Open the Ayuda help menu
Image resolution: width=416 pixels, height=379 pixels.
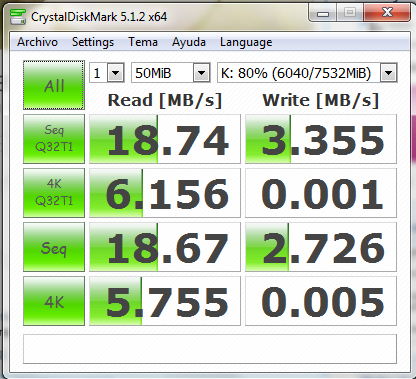189,42
